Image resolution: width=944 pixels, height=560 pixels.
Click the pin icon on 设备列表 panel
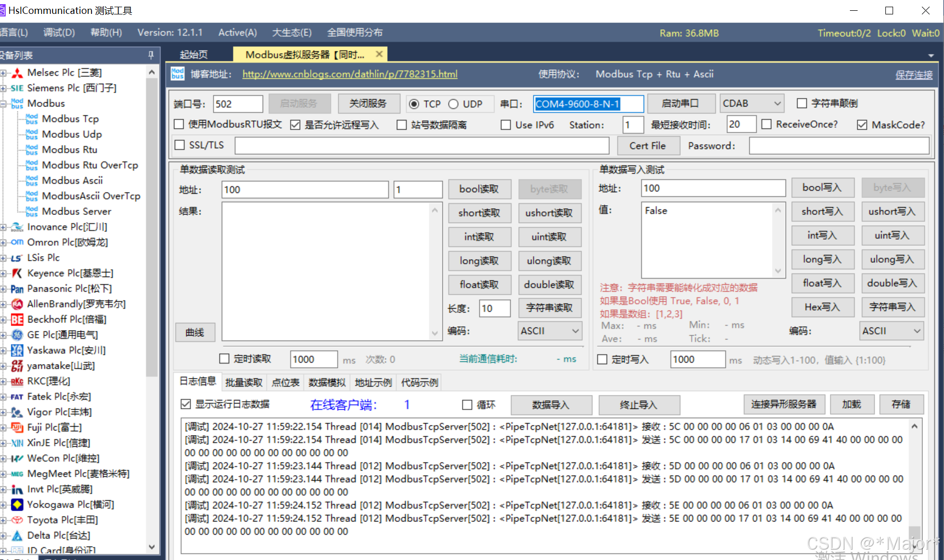[x=151, y=55]
